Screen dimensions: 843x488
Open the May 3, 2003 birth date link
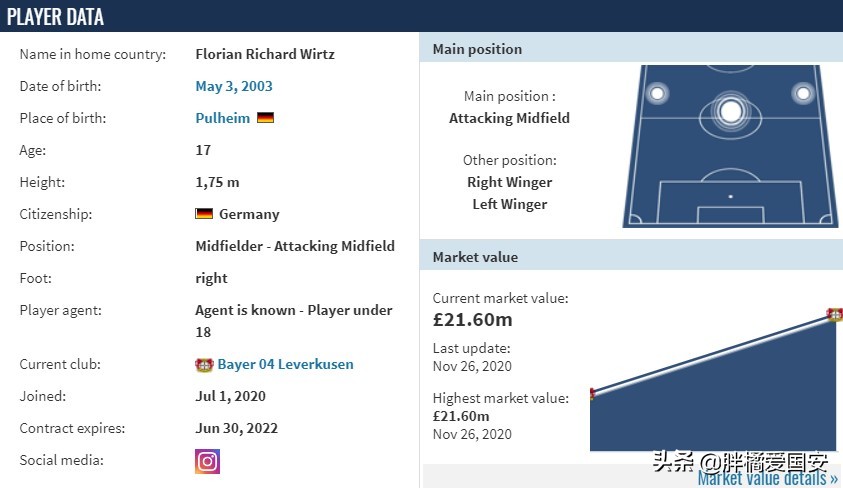point(234,86)
